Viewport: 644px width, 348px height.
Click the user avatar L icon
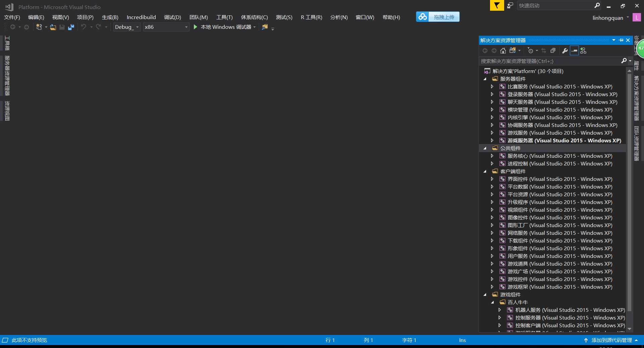point(637,17)
